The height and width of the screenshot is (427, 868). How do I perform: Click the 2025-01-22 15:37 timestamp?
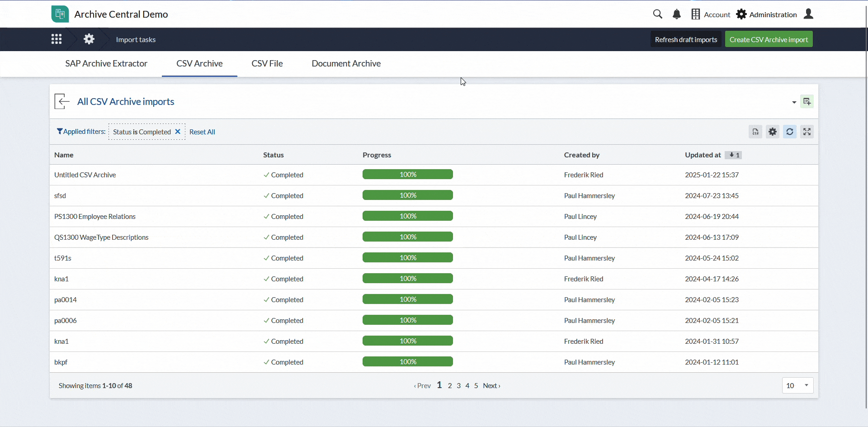pyautogui.click(x=712, y=175)
